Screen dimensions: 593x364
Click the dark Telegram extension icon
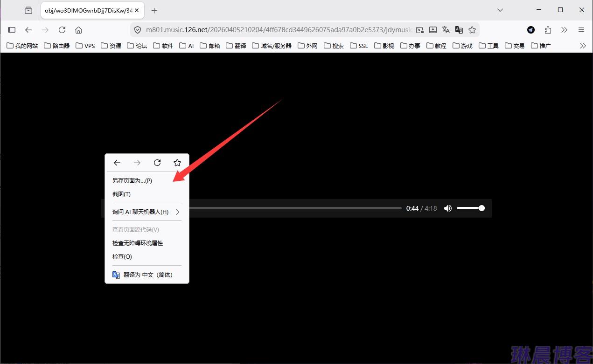tap(530, 29)
